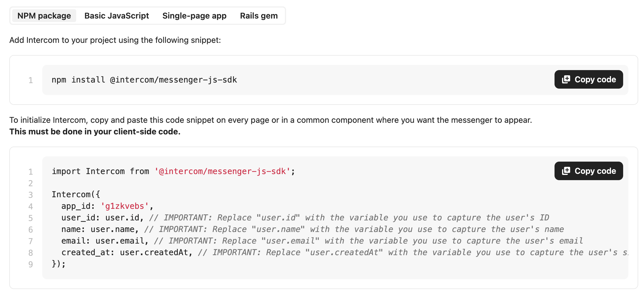Click the name: user.name code line
The height and width of the screenshot is (296, 644).
pos(98,229)
